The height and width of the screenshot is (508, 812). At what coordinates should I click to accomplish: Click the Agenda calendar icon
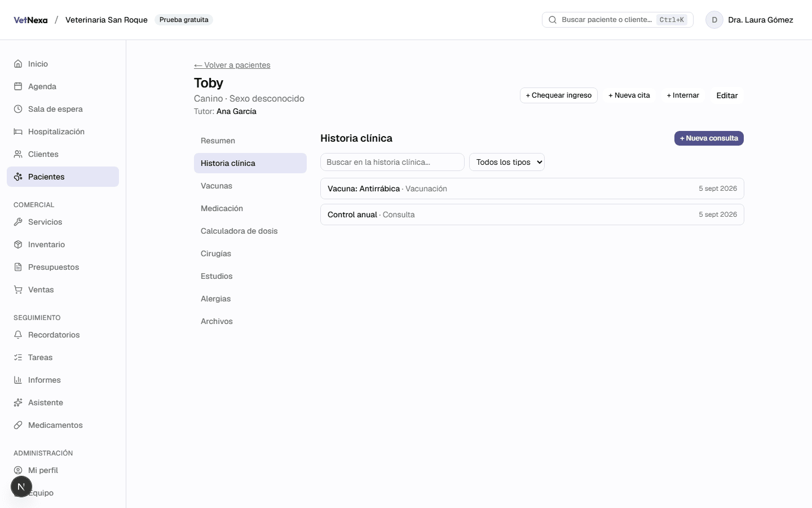click(x=18, y=86)
